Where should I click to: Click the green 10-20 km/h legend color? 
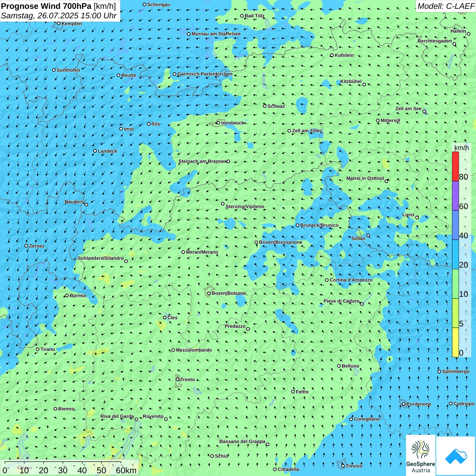[455, 284]
